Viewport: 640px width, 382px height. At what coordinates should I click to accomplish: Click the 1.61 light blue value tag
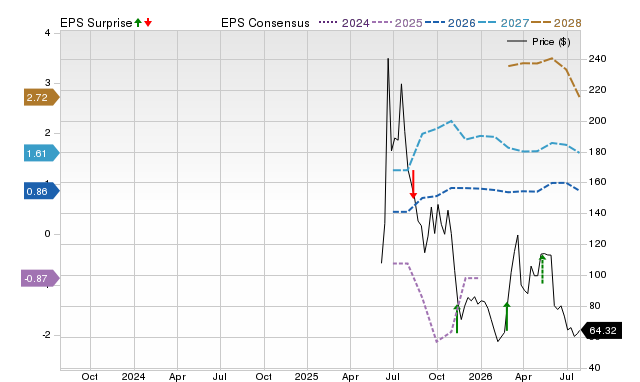(x=42, y=153)
